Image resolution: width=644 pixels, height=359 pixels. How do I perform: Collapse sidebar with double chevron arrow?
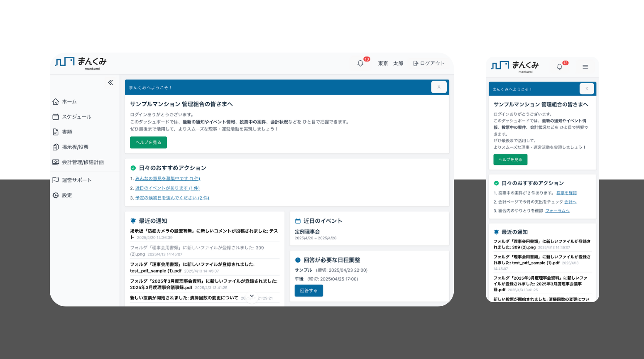tap(110, 83)
